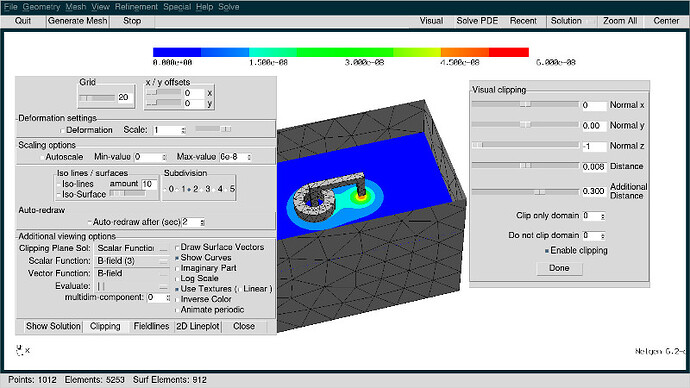Viewport: 690px width, 388px height.
Task: Click the Recent toolbar button
Action: pyautogui.click(x=523, y=21)
